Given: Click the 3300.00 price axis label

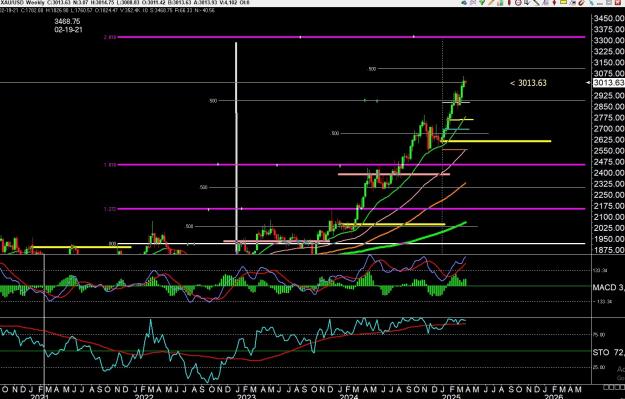Looking at the screenshot, I should tap(609, 40).
